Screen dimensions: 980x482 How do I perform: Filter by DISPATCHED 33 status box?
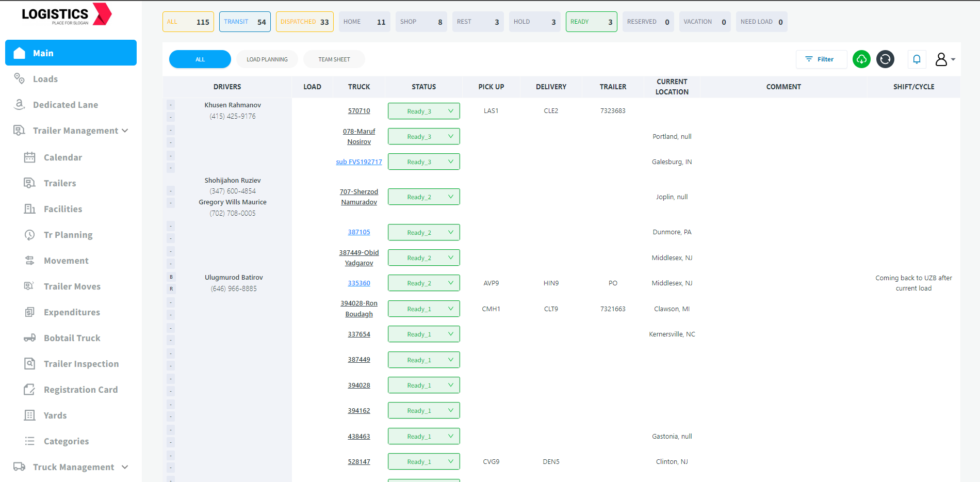305,22
